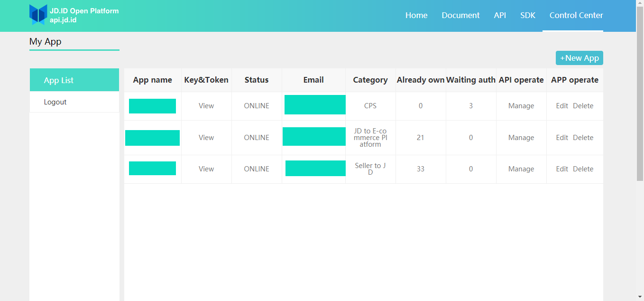Edit the JD to E-commerce Platform app

[562, 138]
